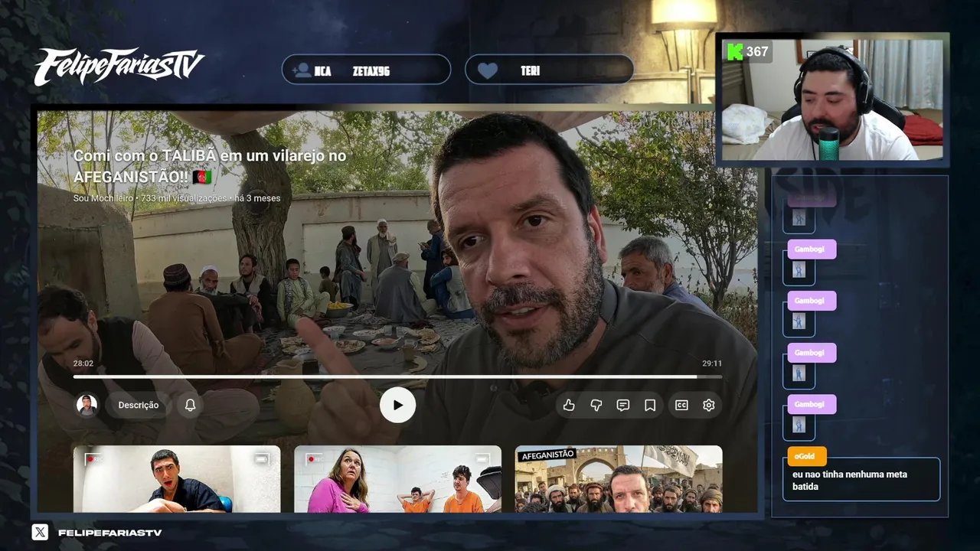Screen dimensions: 980x551
Task: Click the 29:11 duration label
Action: [x=712, y=364]
